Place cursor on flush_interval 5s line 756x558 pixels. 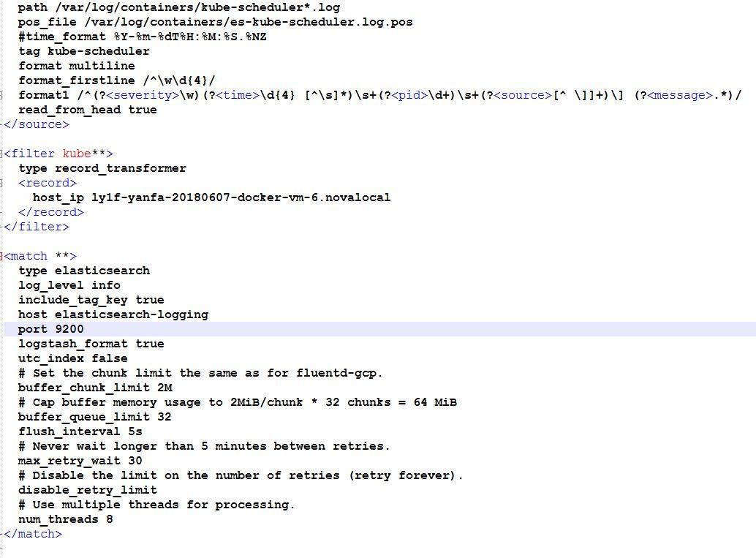click(80, 431)
